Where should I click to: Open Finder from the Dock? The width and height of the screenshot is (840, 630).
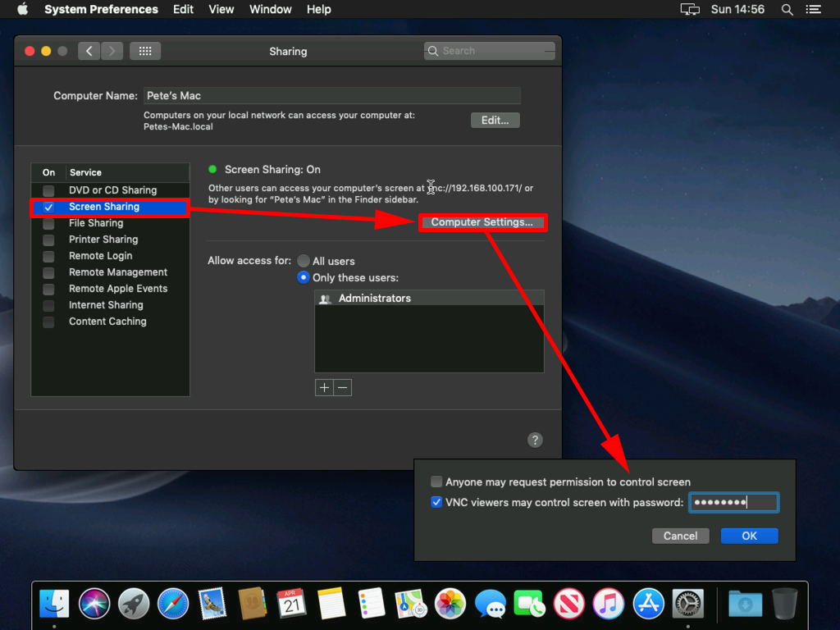pos(55,603)
